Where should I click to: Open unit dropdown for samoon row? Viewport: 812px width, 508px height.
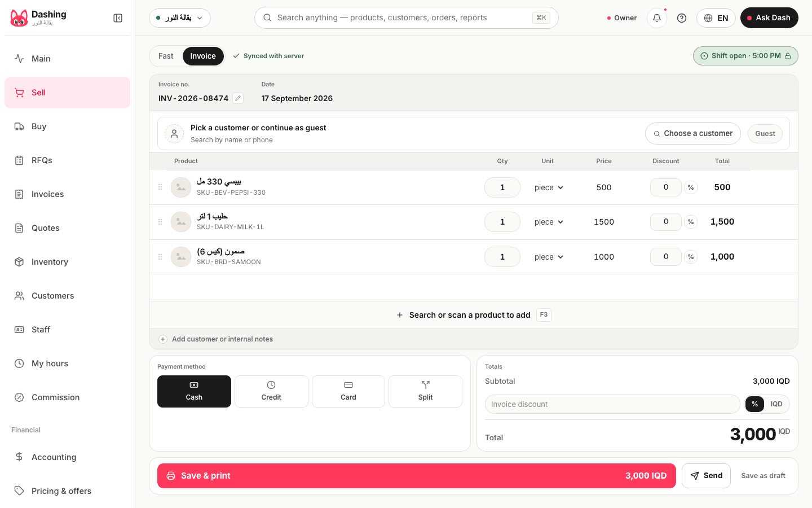pyautogui.click(x=549, y=257)
